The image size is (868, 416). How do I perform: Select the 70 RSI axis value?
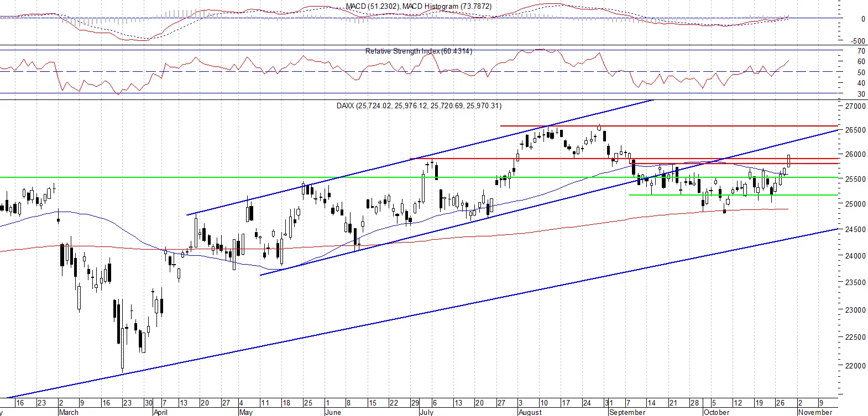pos(861,51)
